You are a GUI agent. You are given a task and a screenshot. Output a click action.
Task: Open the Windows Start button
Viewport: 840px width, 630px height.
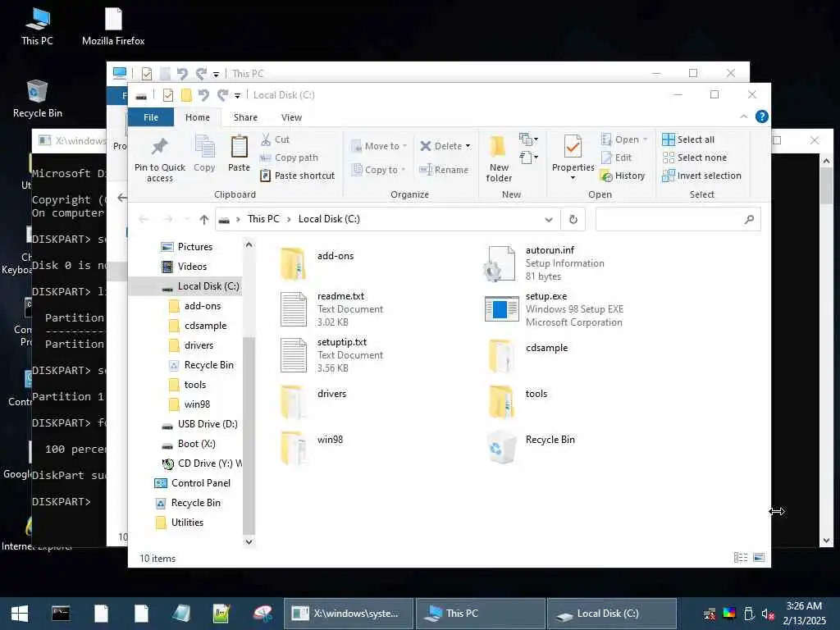[x=20, y=614]
